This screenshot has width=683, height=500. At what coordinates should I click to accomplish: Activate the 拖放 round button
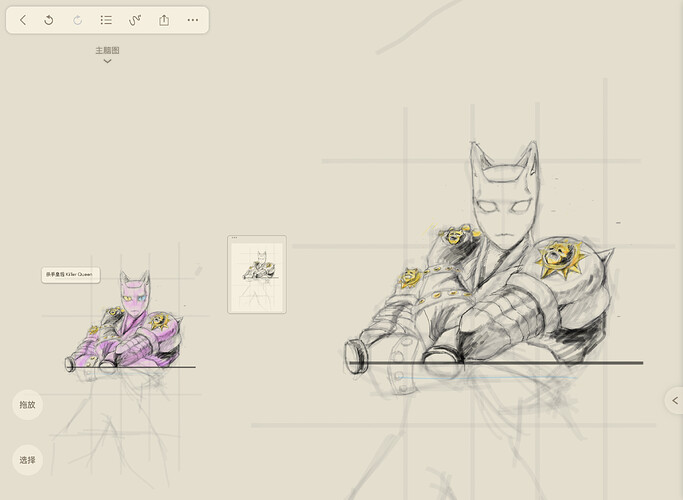click(x=27, y=405)
